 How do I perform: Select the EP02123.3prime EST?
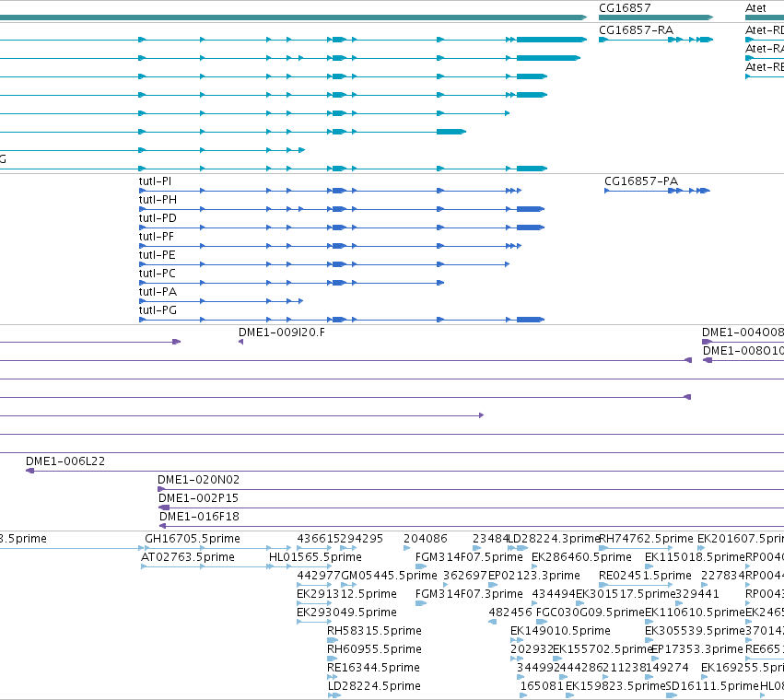pos(493,585)
